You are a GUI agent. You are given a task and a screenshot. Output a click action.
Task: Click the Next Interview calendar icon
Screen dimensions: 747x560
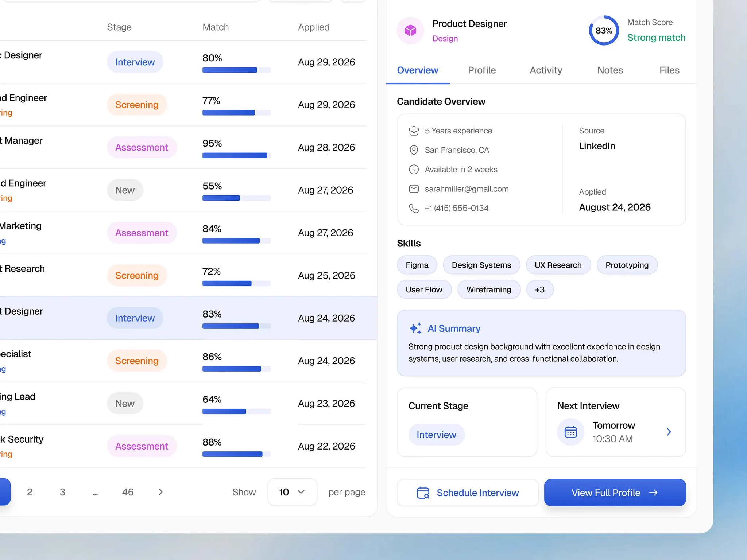tap(570, 432)
